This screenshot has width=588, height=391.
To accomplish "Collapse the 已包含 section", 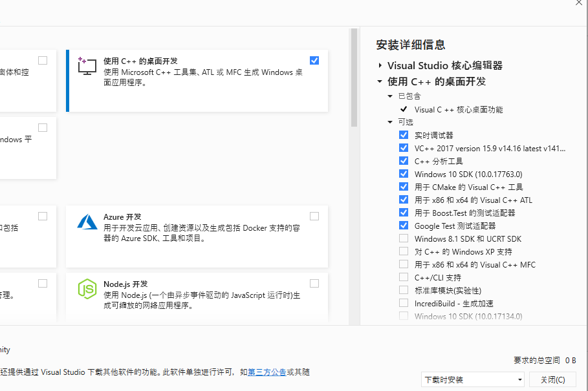I will click(x=389, y=96).
